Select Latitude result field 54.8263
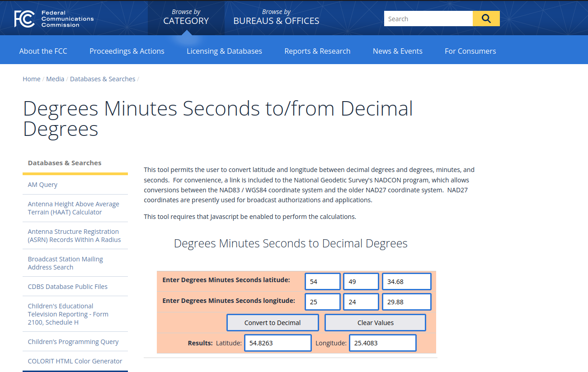 pos(278,343)
